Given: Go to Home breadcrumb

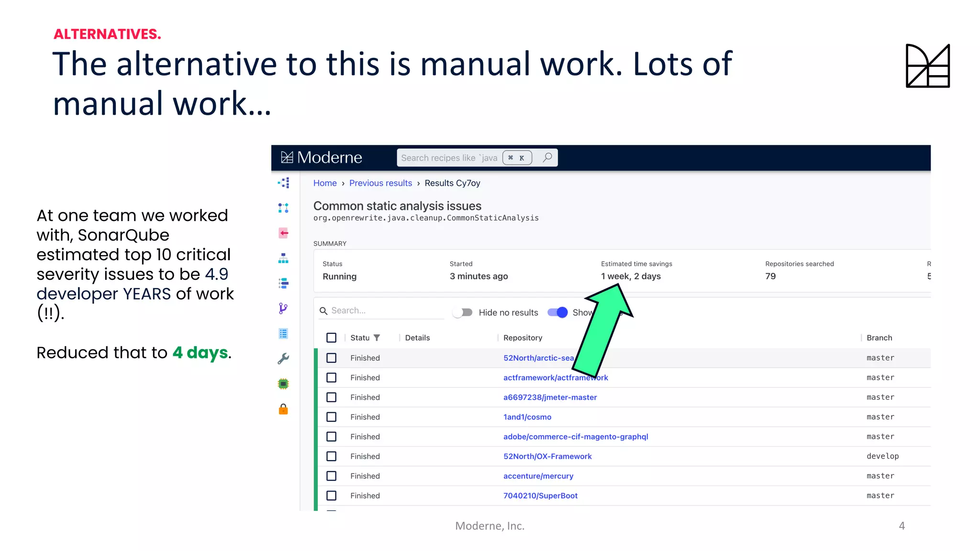Looking at the screenshot, I should click(325, 183).
